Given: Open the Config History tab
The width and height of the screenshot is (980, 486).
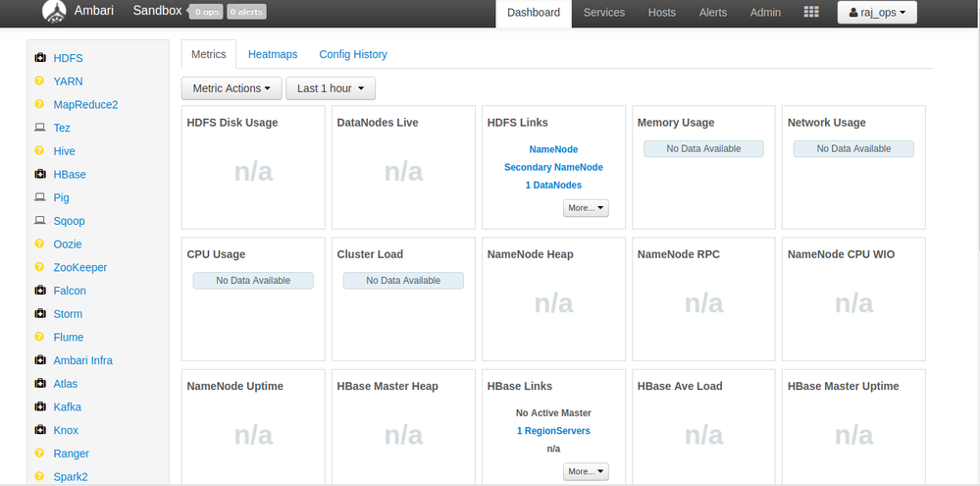Looking at the screenshot, I should click(353, 54).
